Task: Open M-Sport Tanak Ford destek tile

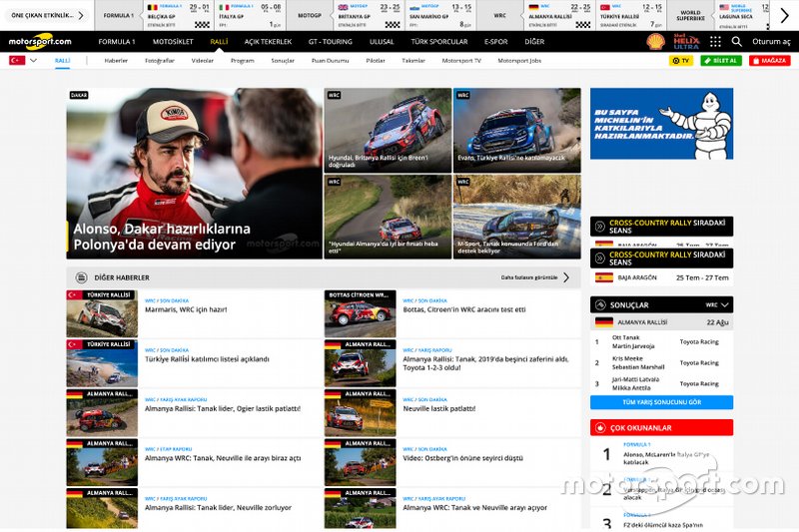Action: (516, 217)
